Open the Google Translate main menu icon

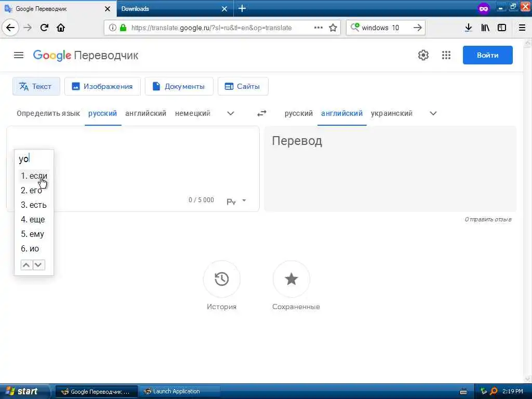19,55
